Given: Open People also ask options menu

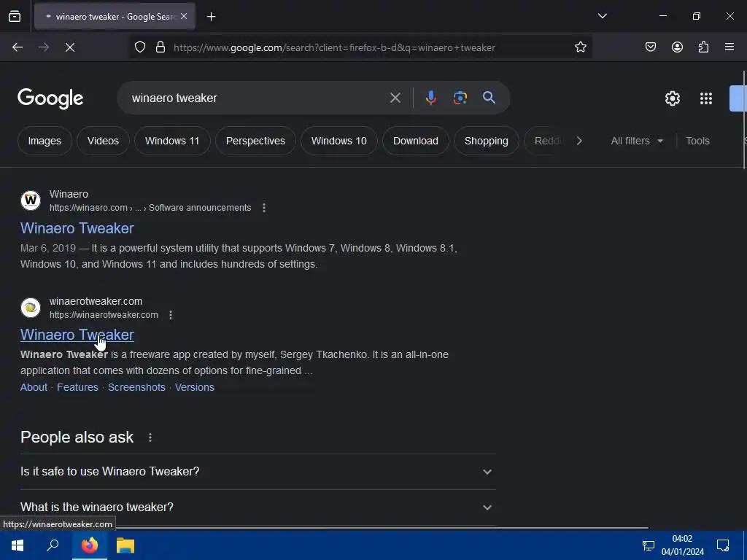Looking at the screenshot, I should coord(150,437).
